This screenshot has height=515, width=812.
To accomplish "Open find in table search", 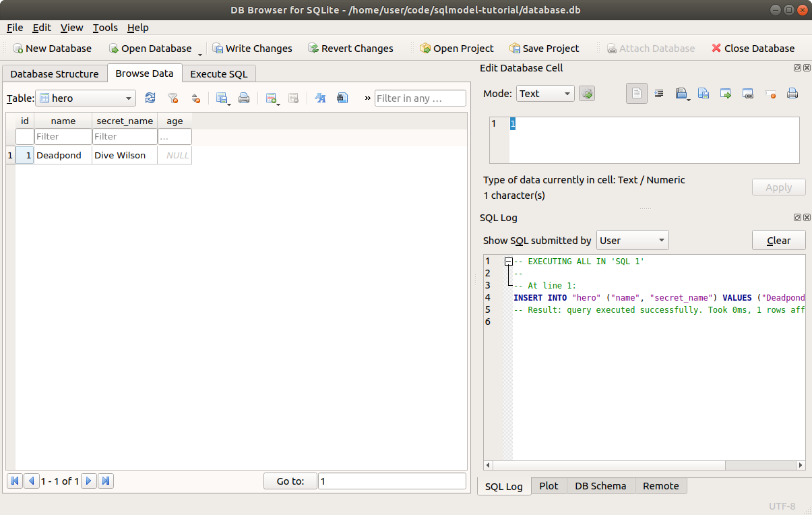I will pos(342,98).
